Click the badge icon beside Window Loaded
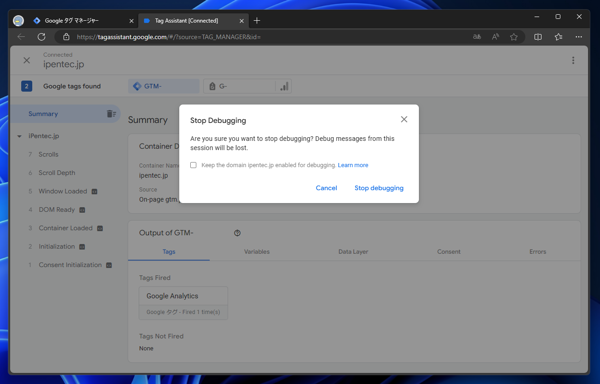This screenshot has height=384, width=600. (95, 191)
